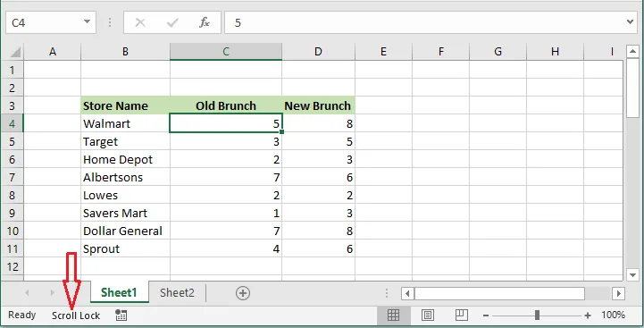Click the horizontal scrollbar thumb
This screenshot has width=644, height=328.
[499, 293]
